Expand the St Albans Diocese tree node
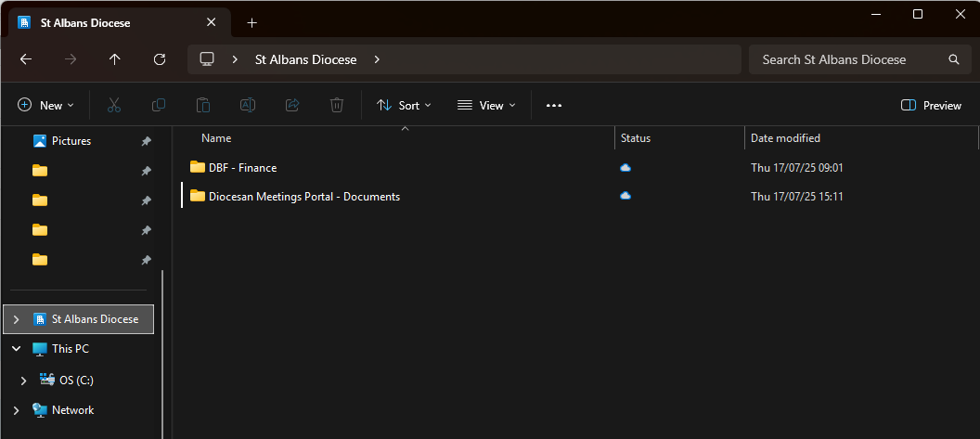 click(x=17, y=319)
